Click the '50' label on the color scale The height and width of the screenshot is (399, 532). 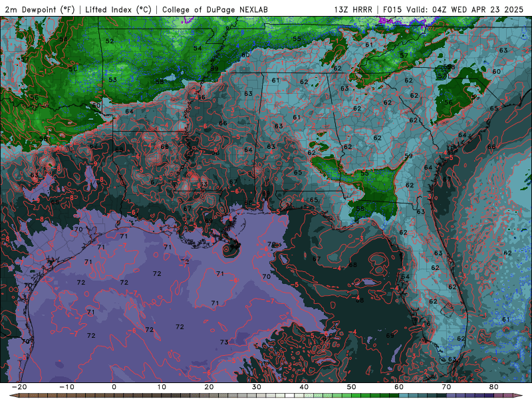pos(352,387)
